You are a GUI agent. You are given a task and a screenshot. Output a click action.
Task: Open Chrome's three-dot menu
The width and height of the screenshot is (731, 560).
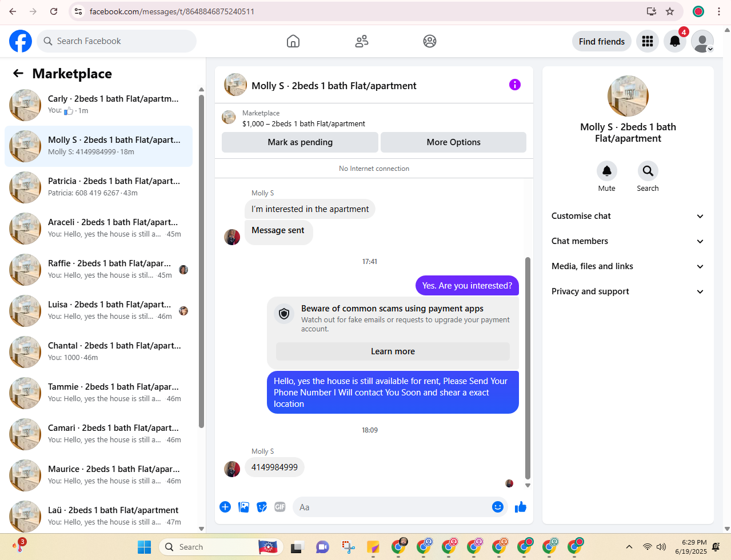point(719,11)
